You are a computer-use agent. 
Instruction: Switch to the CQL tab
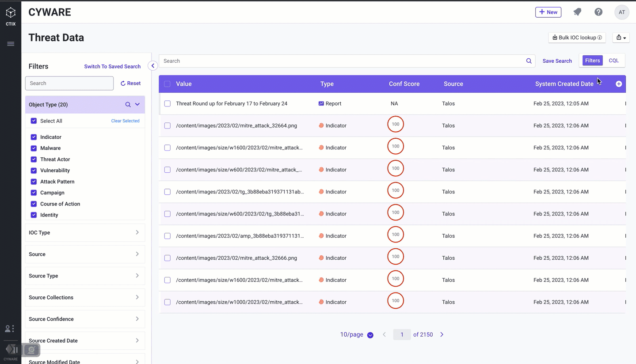click(x=613, y=61)
